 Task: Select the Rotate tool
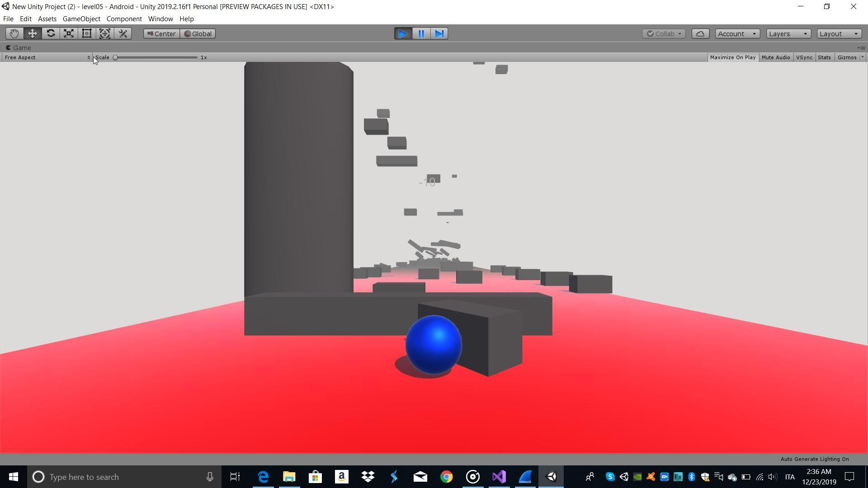coord(50,33)
